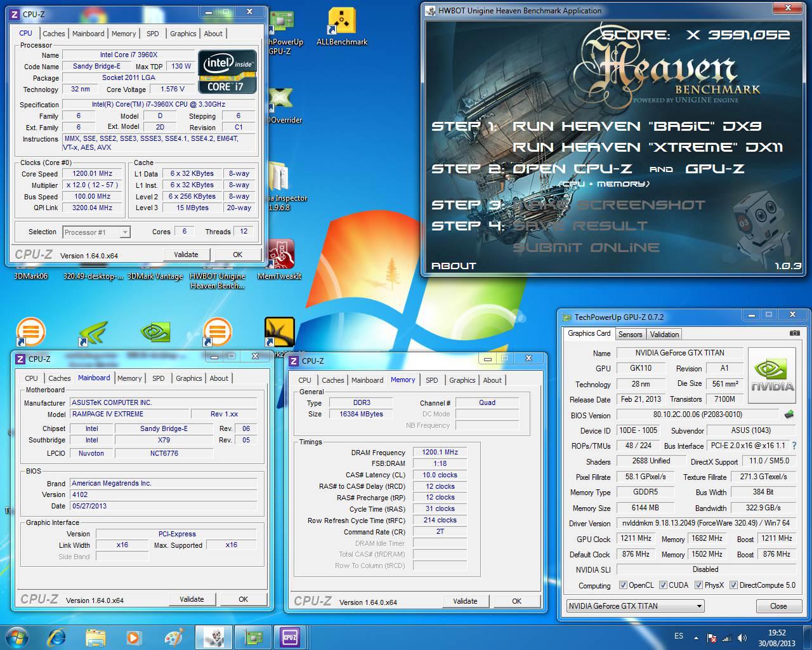The width and height of the screenshot is (812, 650).
Task: Click GPU-Z link in Heaven step 2
Action: tap(715, 169)
